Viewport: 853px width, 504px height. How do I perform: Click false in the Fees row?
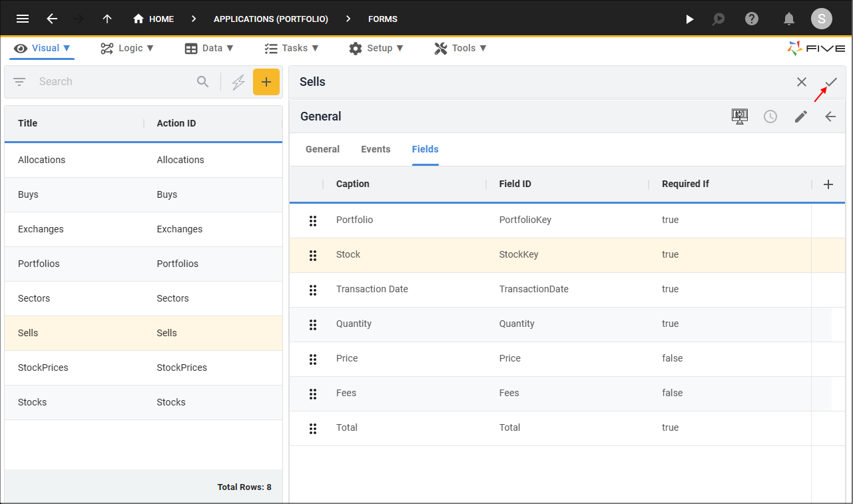coord(673,393)
